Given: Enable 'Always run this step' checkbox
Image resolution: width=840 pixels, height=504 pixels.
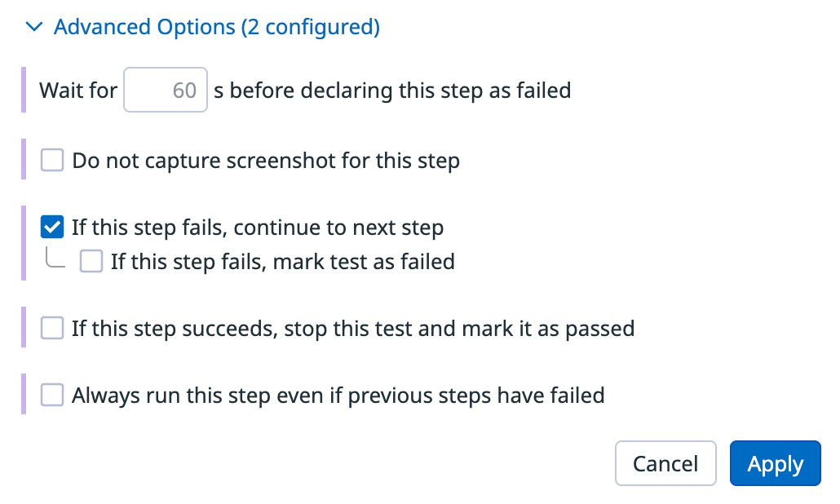Looking at the screenshot, I should [52, 396].
